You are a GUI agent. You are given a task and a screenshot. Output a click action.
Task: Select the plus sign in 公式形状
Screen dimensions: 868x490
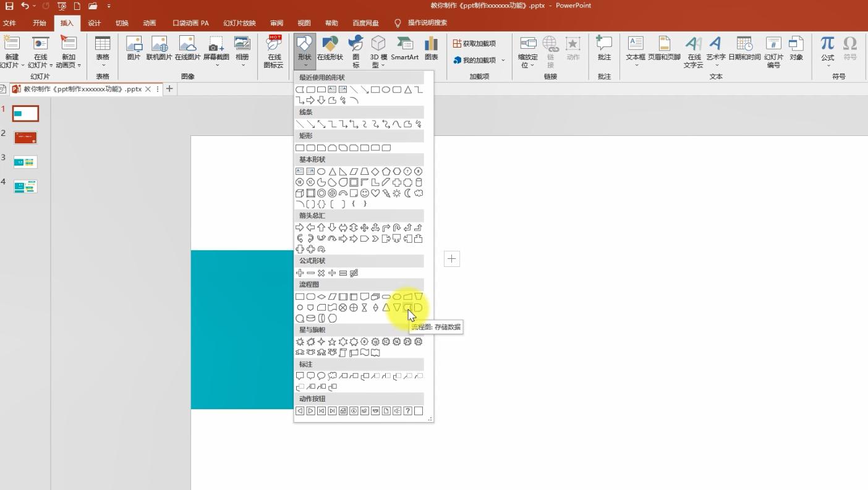pos(300,273)
